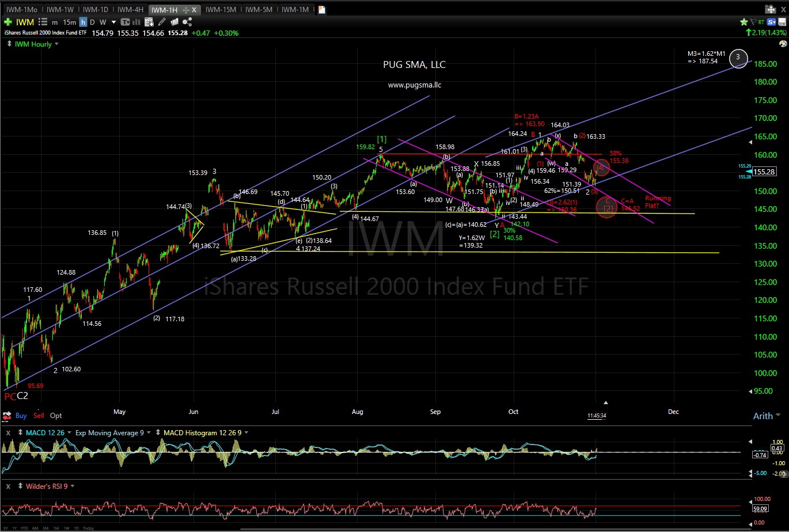Click the blue Buy button
Viewport: 789px width, 532px height.
[21, 415]
